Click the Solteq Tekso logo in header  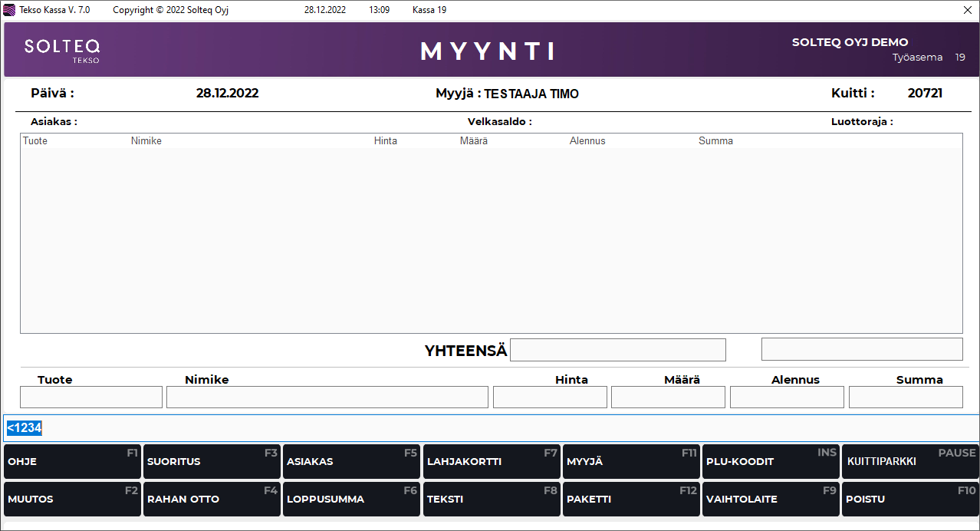click(62, 50)
